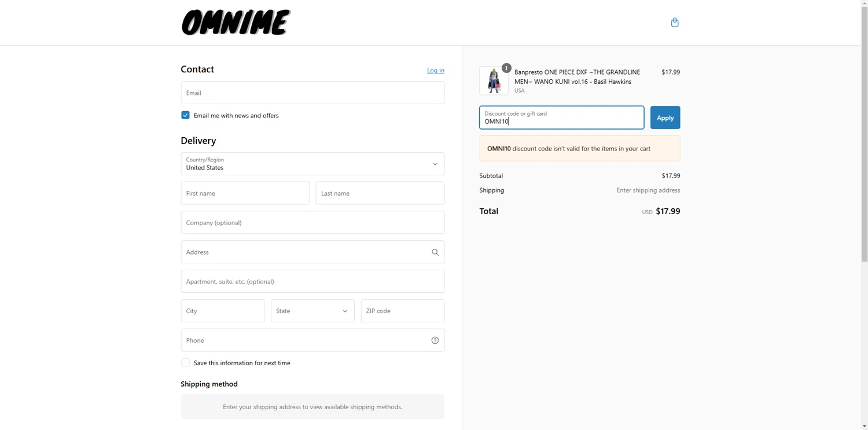
Task: Select the Company (optional) field
Action: coord(312,223)
